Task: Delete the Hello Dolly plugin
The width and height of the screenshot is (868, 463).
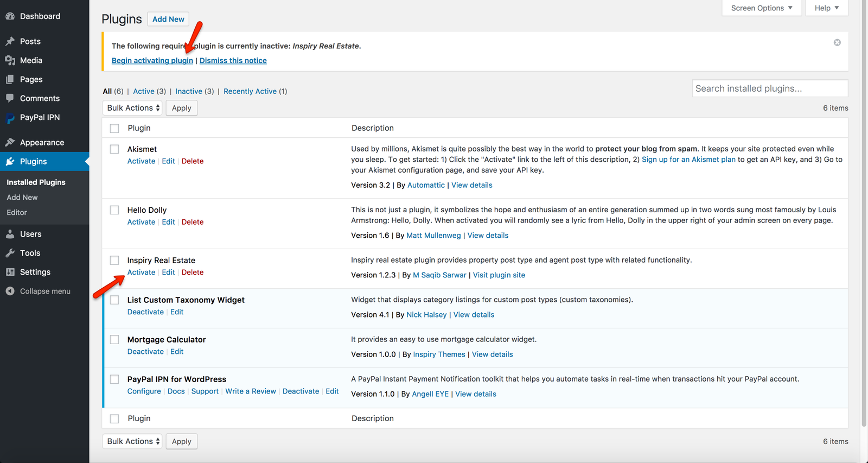Action: [x=193, y=222]
